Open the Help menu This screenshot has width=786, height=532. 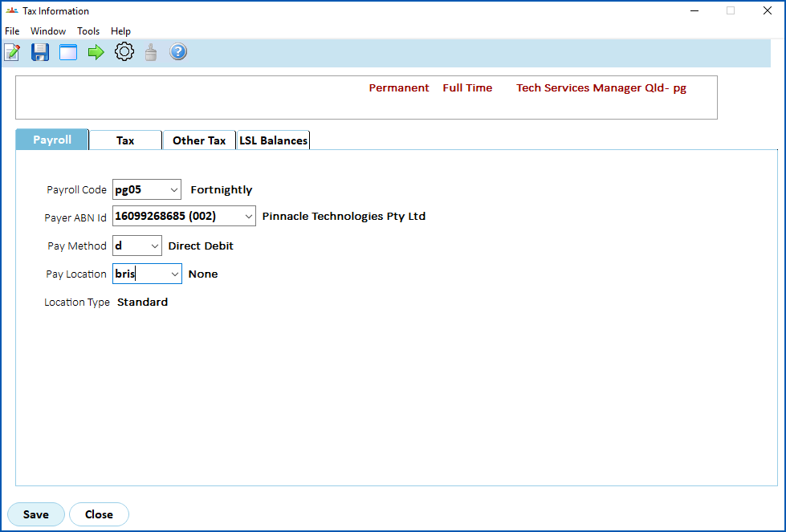120,31
